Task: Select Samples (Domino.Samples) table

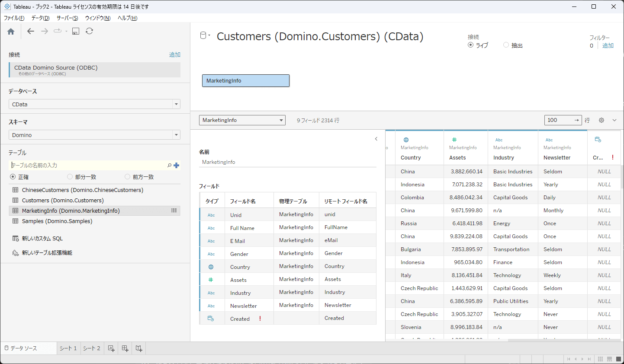Action: [94, 221]
